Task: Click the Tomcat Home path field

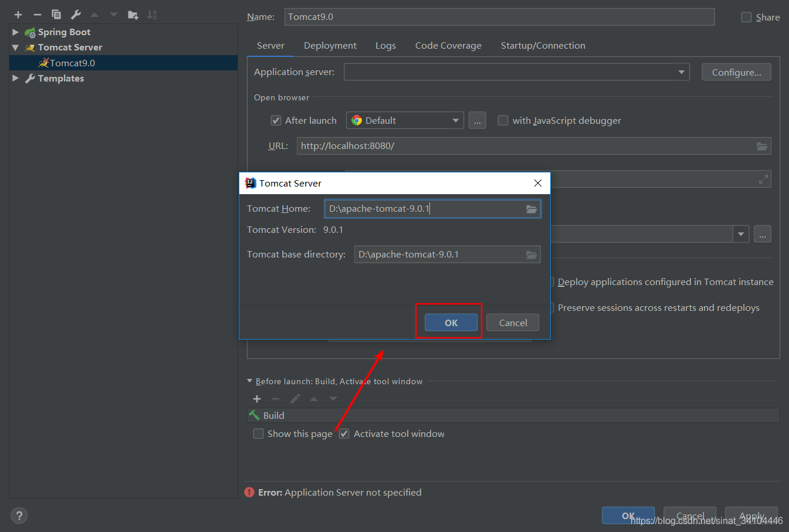Action: [422, 209]
